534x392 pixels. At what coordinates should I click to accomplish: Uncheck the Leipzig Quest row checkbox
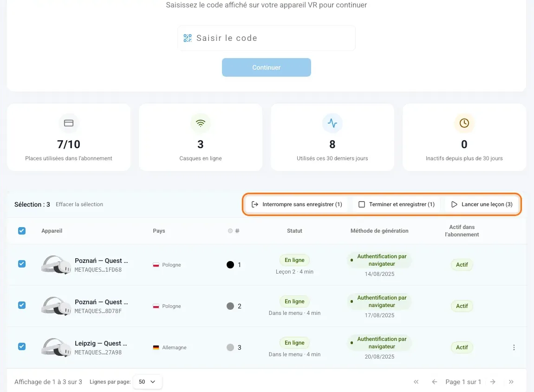click(22, 346)
